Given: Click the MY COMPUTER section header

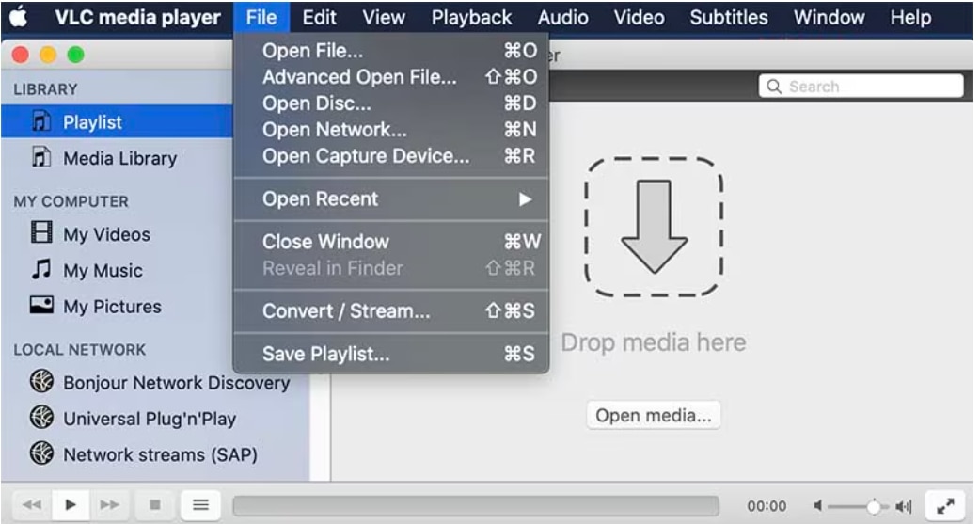Looking at the screenshot, I should point(71,201).
